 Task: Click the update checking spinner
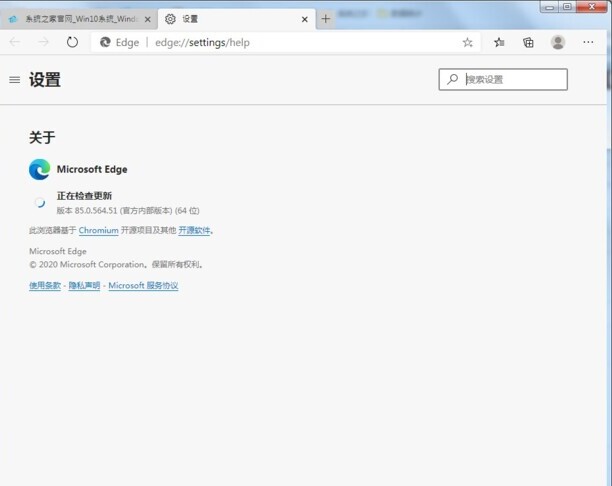coord(39,202)
